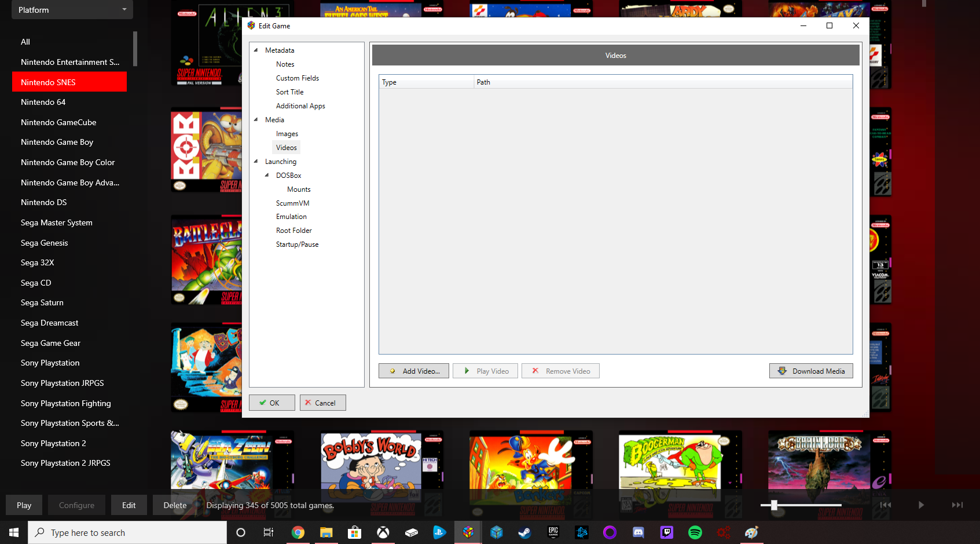
Task: Select Images under Media
Action: (287, 134)
